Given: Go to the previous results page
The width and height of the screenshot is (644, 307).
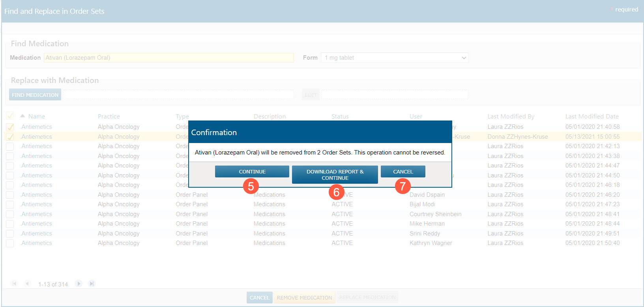Looking at the screenshot, I should coord(27,284).
